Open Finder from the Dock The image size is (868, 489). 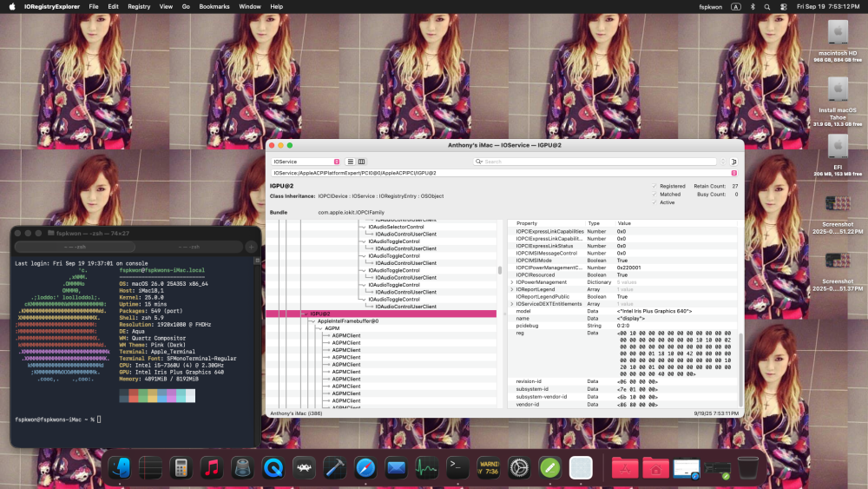tap(120, 468)
